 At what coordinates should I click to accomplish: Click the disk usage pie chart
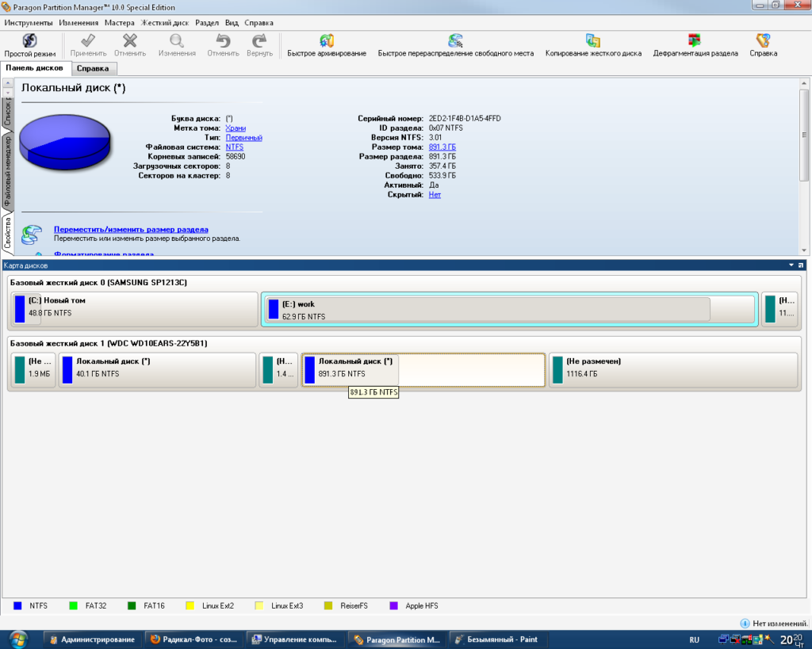coord(65,143)
